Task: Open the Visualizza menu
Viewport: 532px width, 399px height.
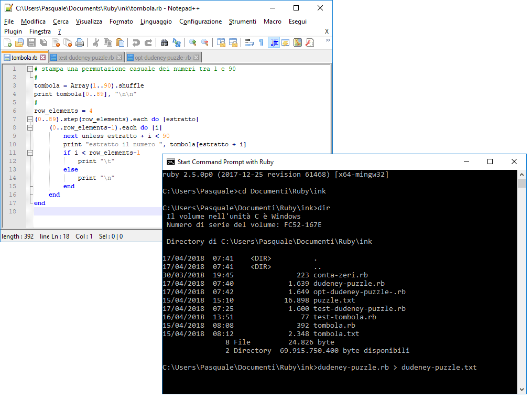Action: click(x=89, y=21)
